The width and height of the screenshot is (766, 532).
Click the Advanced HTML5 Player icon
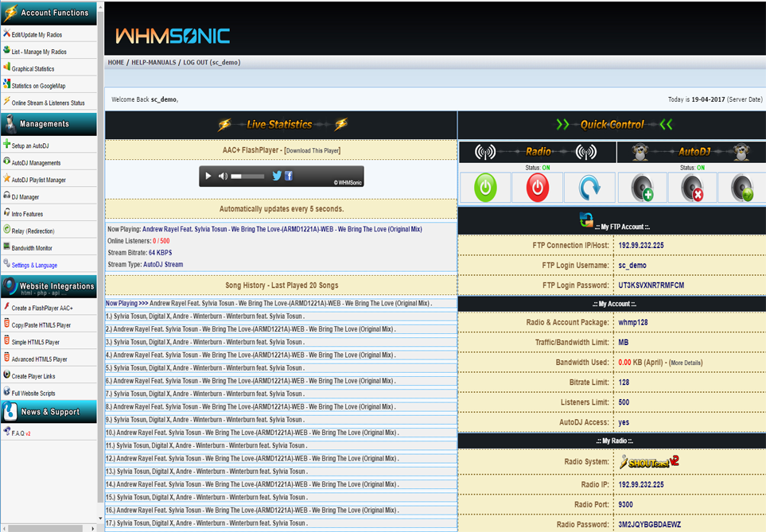coord(7,358)
